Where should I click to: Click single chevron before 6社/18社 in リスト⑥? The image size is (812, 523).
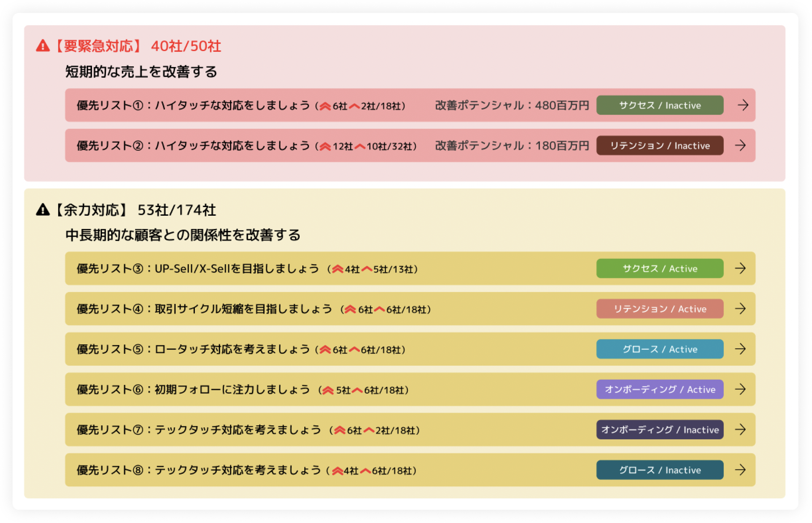(x=358, y=390)
